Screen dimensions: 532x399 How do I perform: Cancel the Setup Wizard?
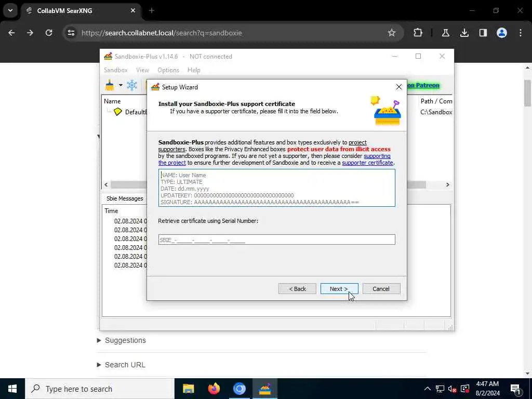click(381, 289)
